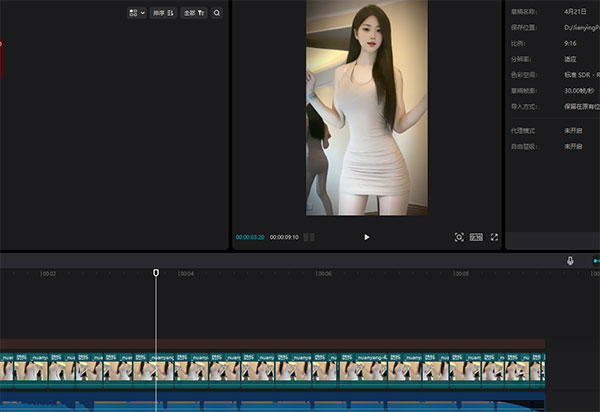Click the import method value 保留在原有位

582,106
